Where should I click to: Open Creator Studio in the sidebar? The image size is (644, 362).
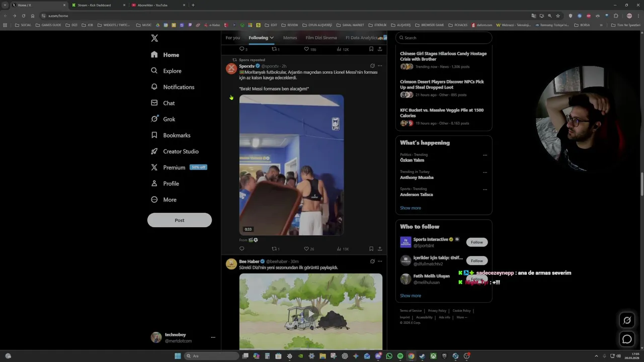click(x=174, y=151)
